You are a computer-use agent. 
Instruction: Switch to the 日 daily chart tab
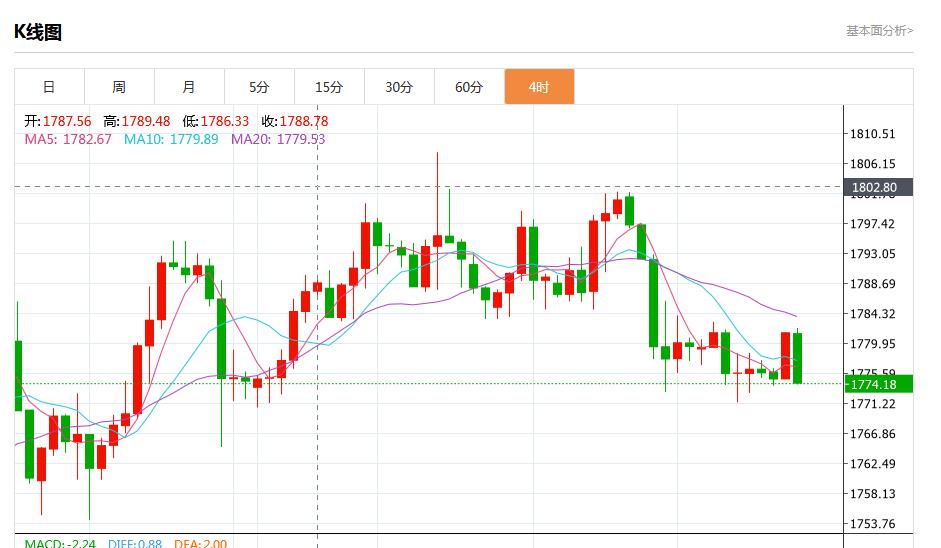tap(49, 87)
